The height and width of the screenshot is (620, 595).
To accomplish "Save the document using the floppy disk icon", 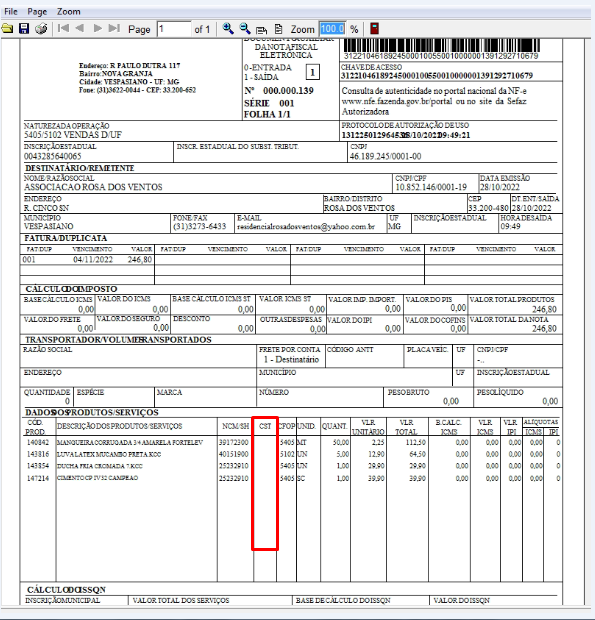I will click(x=24, y=29).
